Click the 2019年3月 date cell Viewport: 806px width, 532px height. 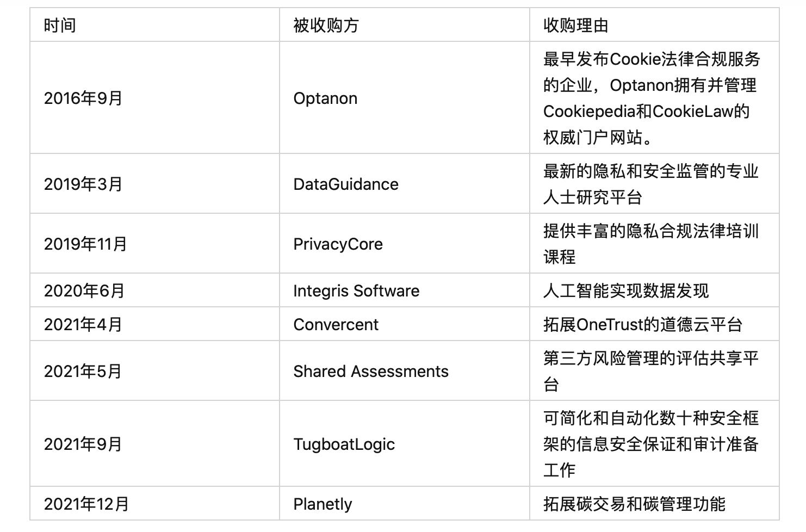pos(154,184)
